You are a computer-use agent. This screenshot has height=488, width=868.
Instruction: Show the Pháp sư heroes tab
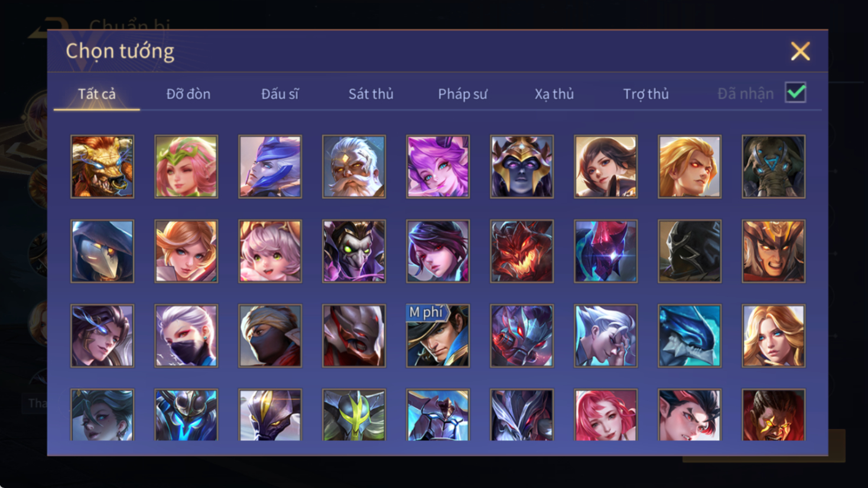point(463,94)
